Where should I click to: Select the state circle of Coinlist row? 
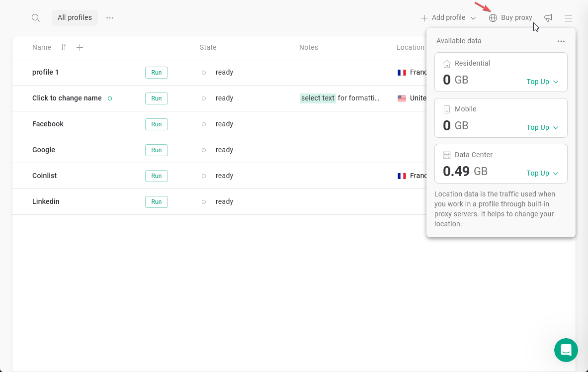204,176
